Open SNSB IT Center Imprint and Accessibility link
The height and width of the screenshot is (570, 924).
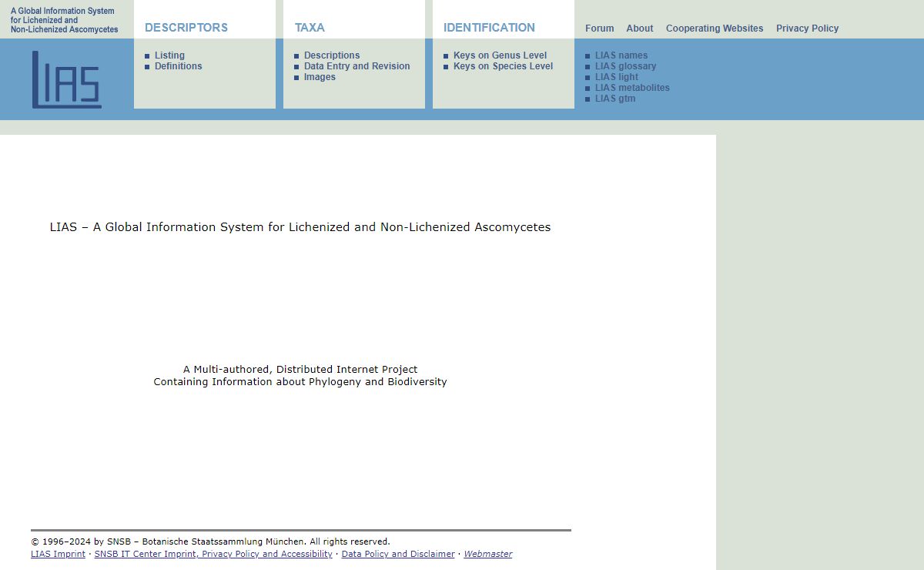pos(213,554)
